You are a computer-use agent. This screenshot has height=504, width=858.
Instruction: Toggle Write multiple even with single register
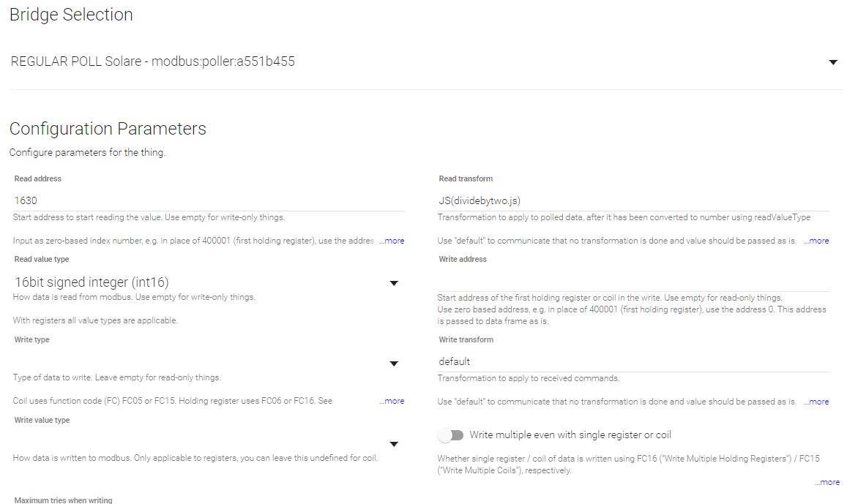coord(451,435)
